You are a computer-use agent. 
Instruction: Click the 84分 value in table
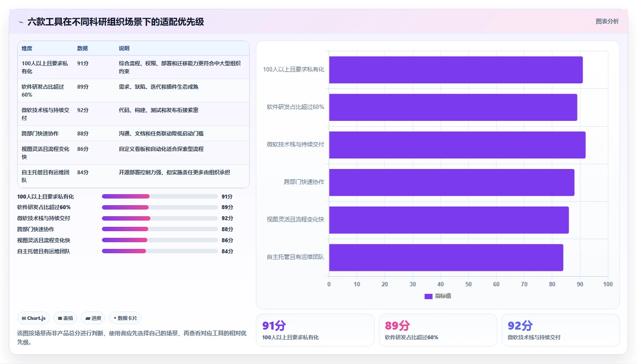[x=83, y=172]
